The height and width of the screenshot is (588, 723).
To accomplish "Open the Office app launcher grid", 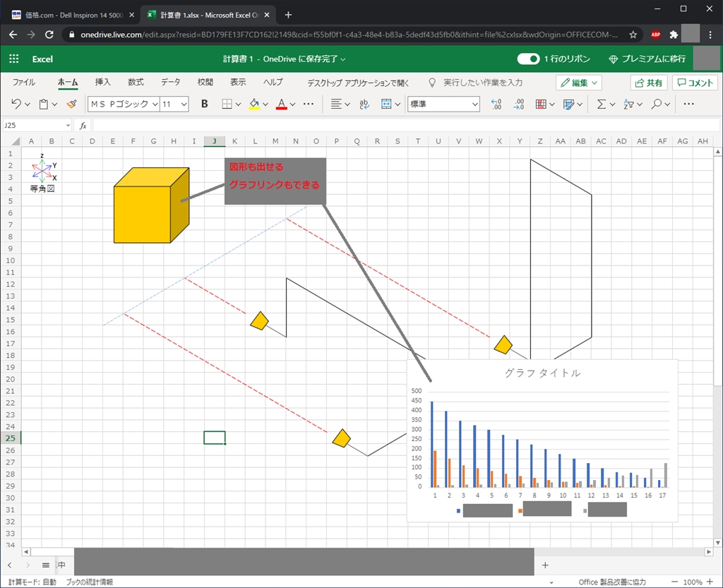I will (x=14, y=59).
